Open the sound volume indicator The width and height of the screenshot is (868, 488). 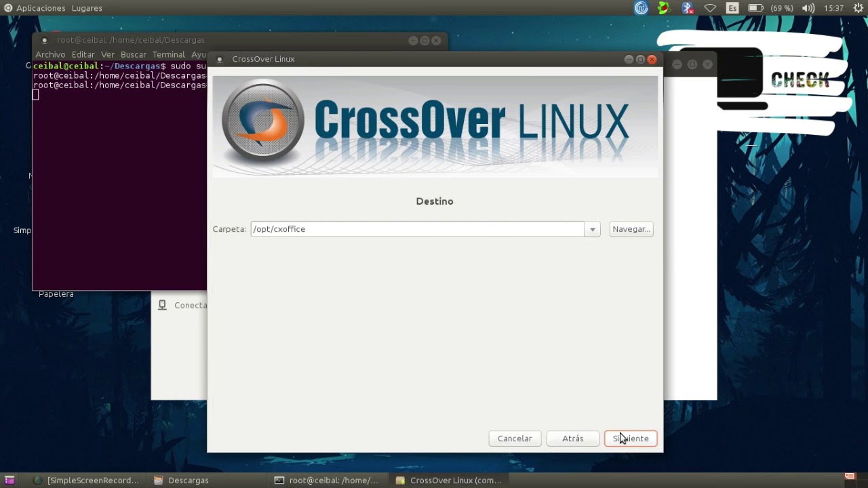pyautogui.click(x=808, y=8)
